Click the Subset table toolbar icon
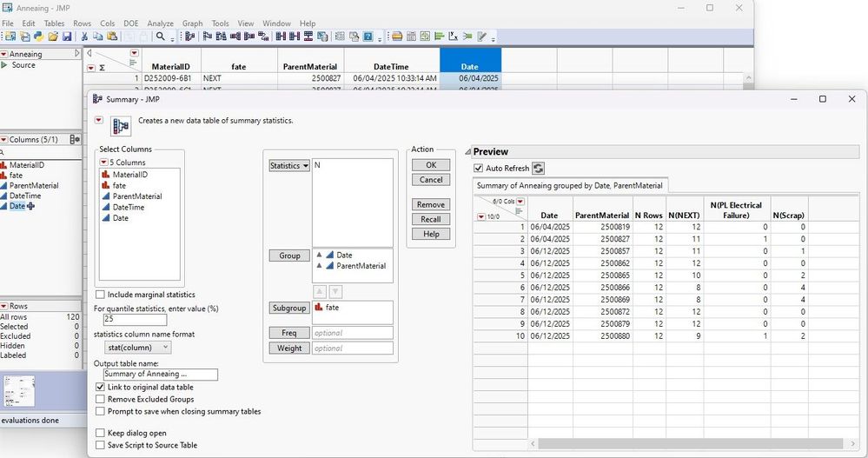This screenshot has width=868, height=458. 207,37
